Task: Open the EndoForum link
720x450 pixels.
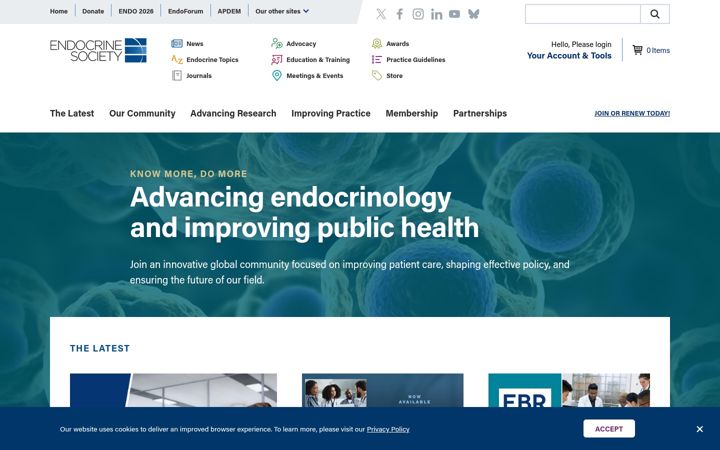Action: [186, 11]
